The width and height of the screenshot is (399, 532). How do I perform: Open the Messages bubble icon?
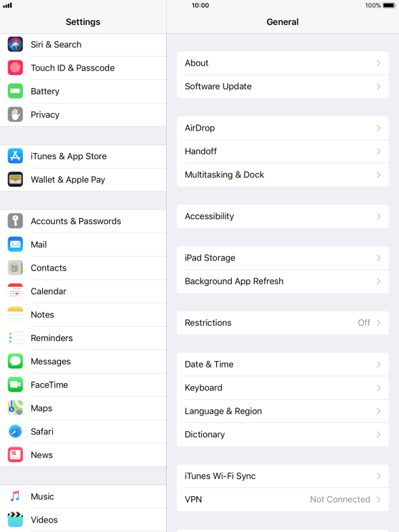[x=16, y=361]
